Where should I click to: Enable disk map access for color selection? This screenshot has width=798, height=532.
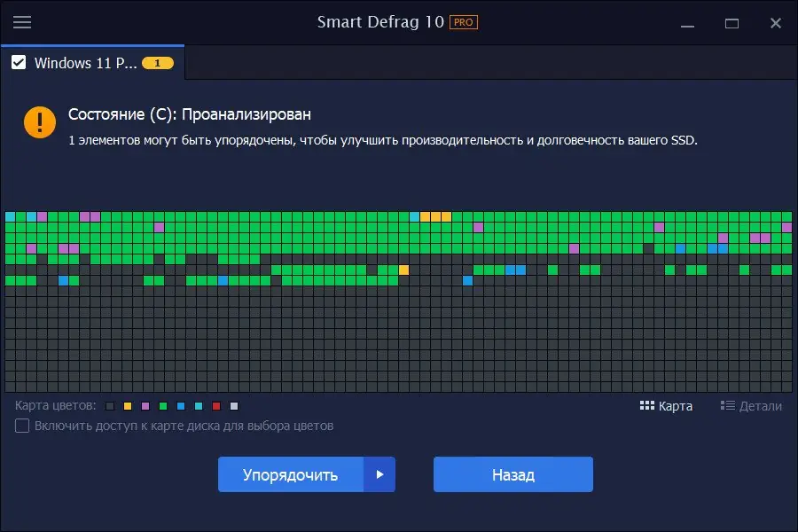coord(21,426)
